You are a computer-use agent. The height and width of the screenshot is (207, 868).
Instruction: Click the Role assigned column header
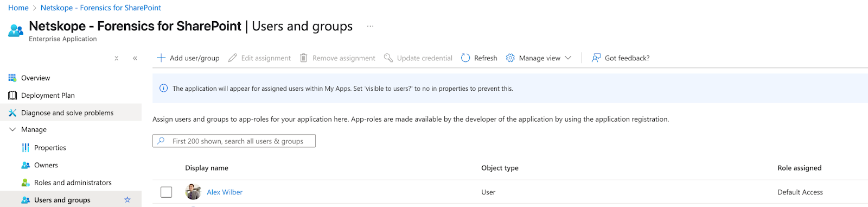(799, 168)
